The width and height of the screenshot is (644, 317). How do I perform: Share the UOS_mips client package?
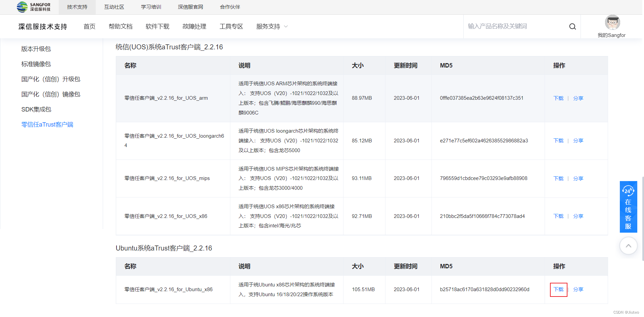coord(578,179)
